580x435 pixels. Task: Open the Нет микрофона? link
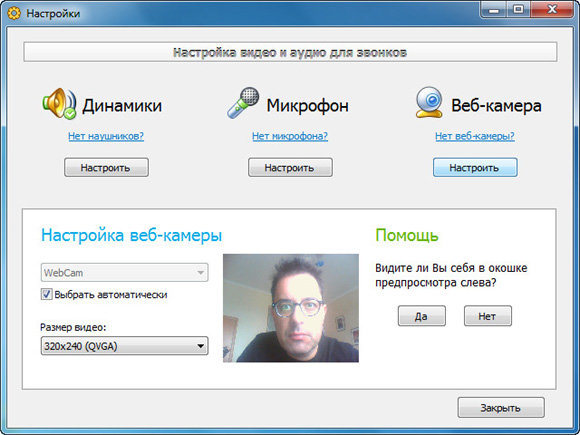290,136
